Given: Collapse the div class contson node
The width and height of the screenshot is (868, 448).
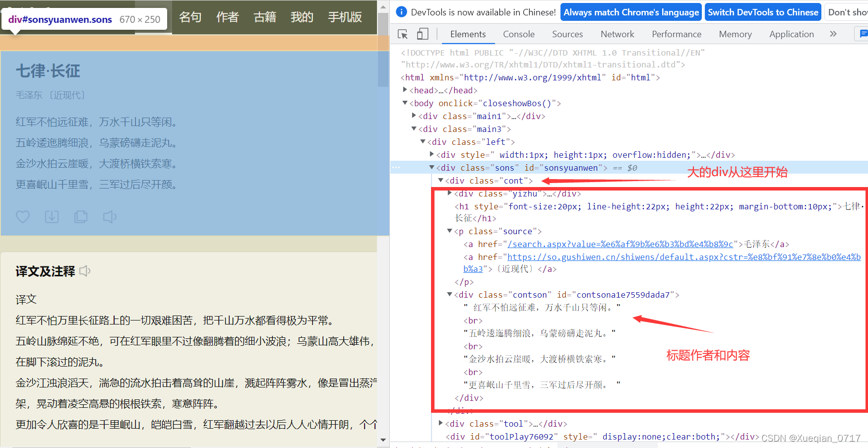Looking at the screenshot, I should coord(450,294).
